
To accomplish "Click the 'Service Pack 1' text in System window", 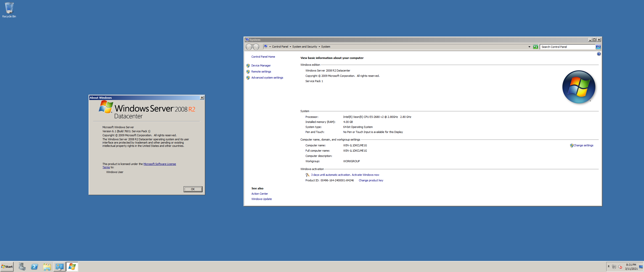I will coord(314,81).
